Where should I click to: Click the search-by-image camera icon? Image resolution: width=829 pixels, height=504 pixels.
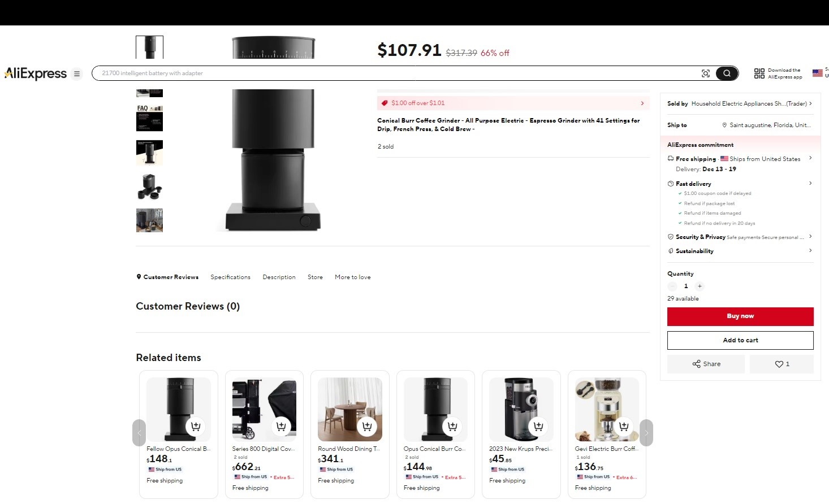[x=705, y=73]
